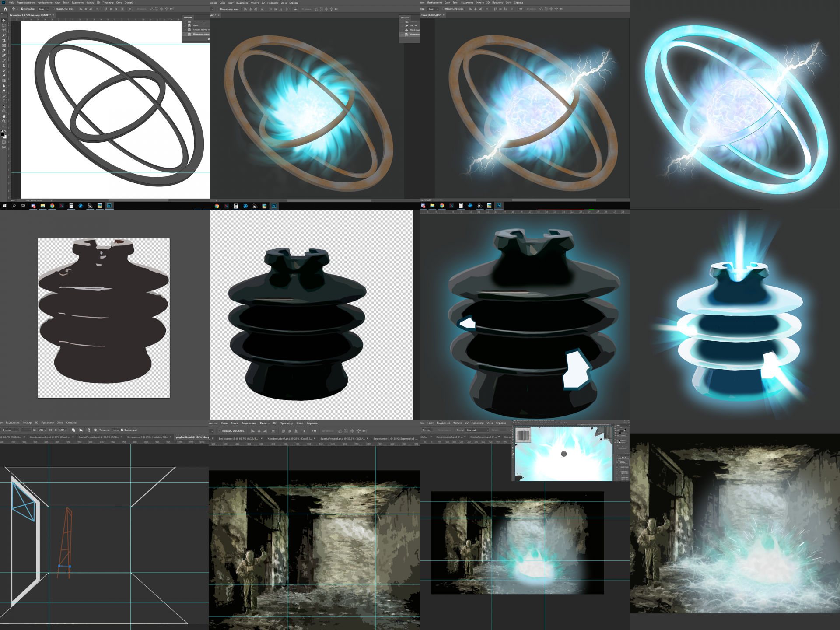Toggle Show Transform Controls in the top-left window
The image size is (840, 630).
click(53, 9)
